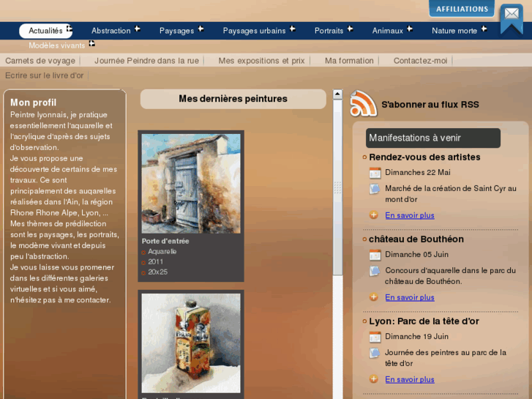532x399 pixels.
Task: Expand the Portraits submenu plus
Action: click(x=350, y=29)
